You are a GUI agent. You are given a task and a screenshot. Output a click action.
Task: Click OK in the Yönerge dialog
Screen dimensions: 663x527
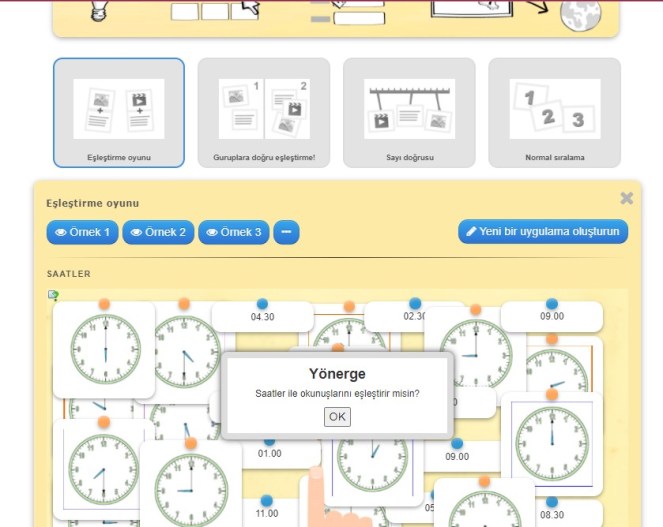pos(338,416)
